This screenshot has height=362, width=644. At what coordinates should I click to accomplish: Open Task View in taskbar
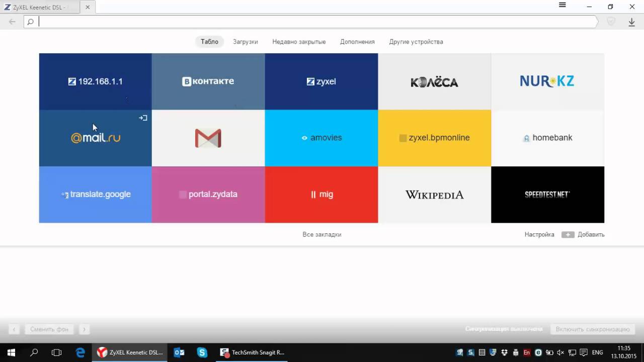57,352
